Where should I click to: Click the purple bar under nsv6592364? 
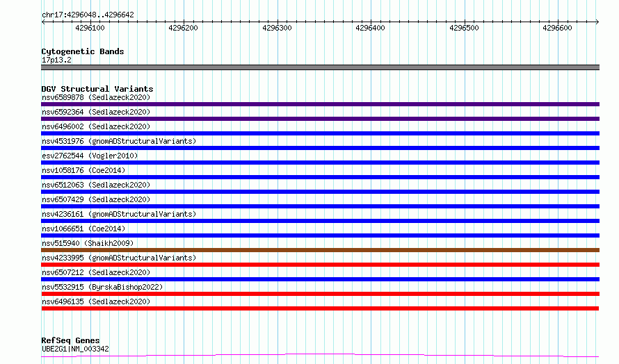click(320, 119)
